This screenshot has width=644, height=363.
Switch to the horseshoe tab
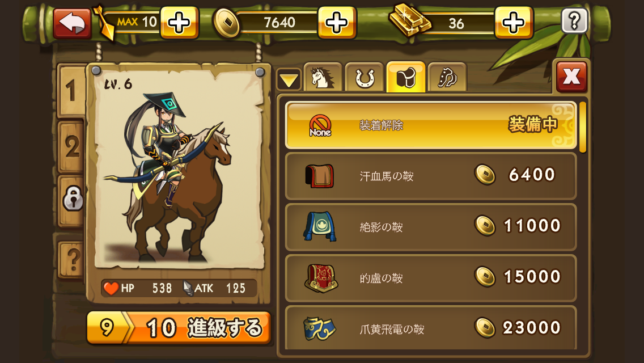coord(365,77)
